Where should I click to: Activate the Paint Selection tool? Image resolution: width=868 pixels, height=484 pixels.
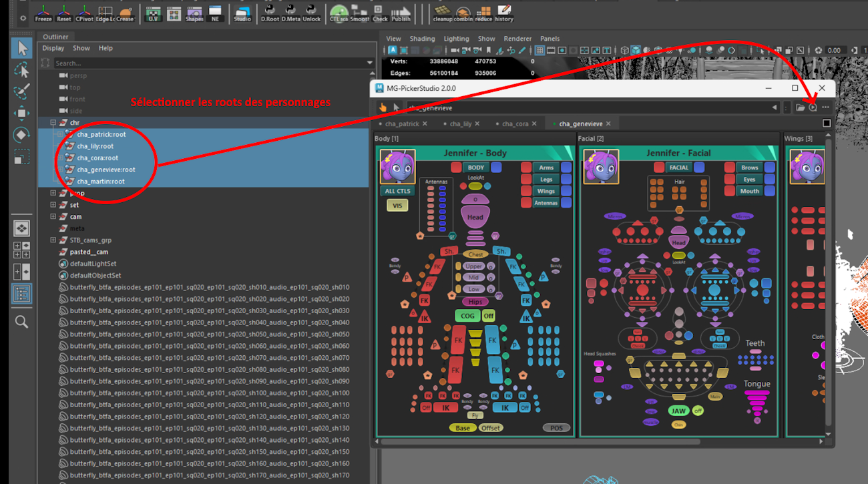coord(21,91)
